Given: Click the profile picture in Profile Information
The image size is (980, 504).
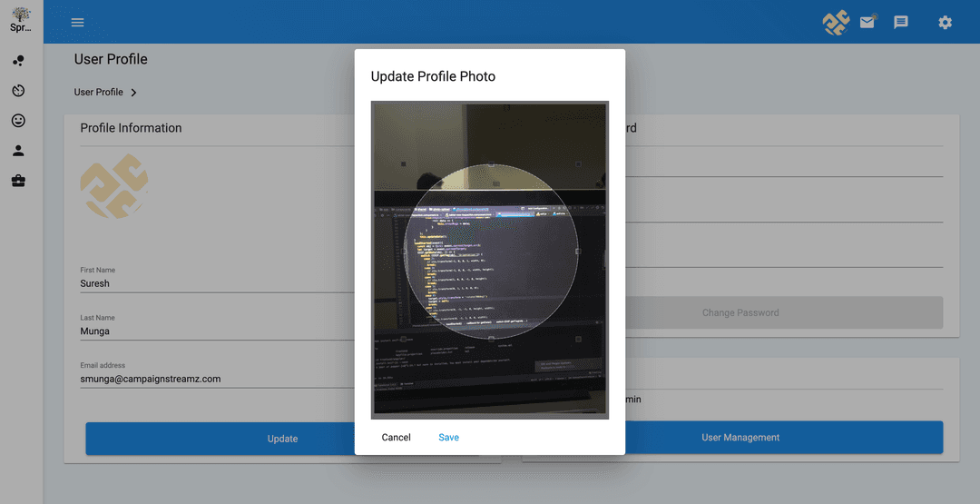Looking at the screenshot, I should tap(114, 186).
